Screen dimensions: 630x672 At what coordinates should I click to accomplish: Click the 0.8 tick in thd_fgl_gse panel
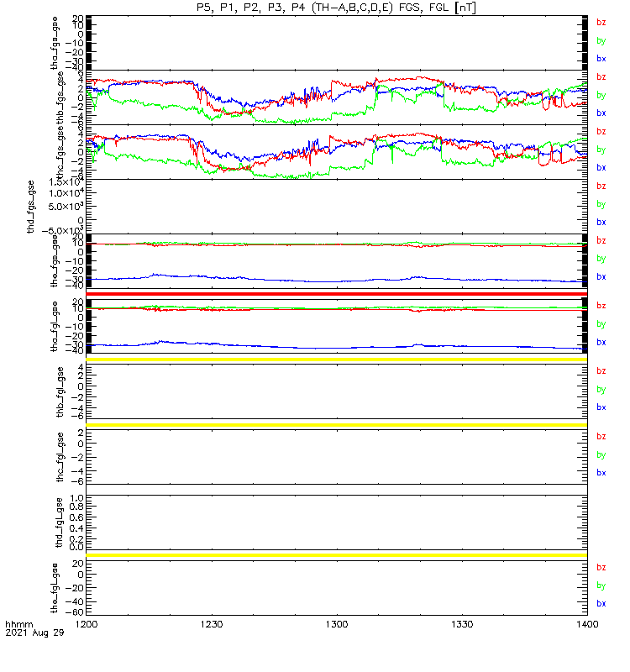click(76, 507)
